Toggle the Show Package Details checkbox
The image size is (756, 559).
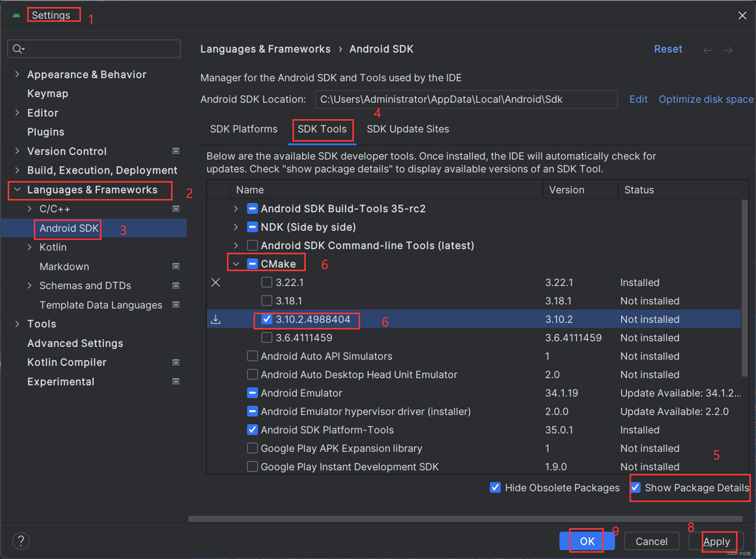(x=635, y=487)
